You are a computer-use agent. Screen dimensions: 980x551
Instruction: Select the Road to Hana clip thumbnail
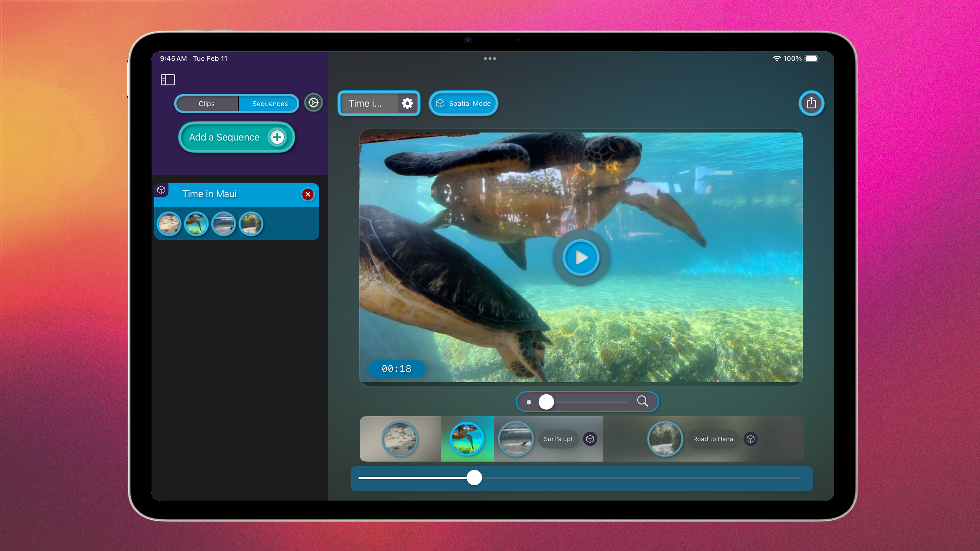(665, 439)
